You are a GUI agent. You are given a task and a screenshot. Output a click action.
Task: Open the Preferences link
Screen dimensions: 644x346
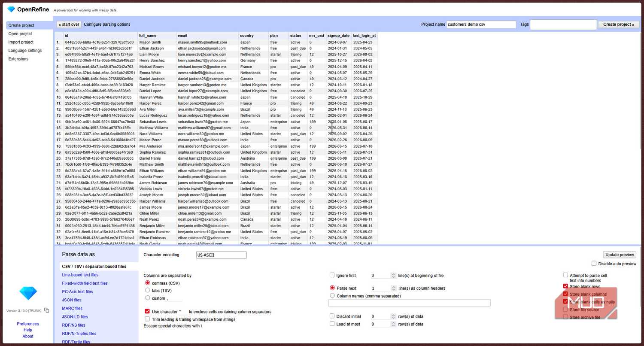(28, 324)
